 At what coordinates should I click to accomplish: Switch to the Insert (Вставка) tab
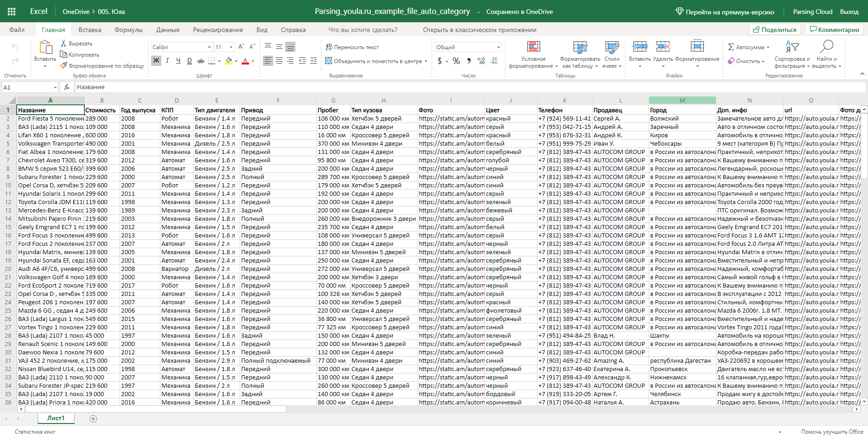[90, 30]
